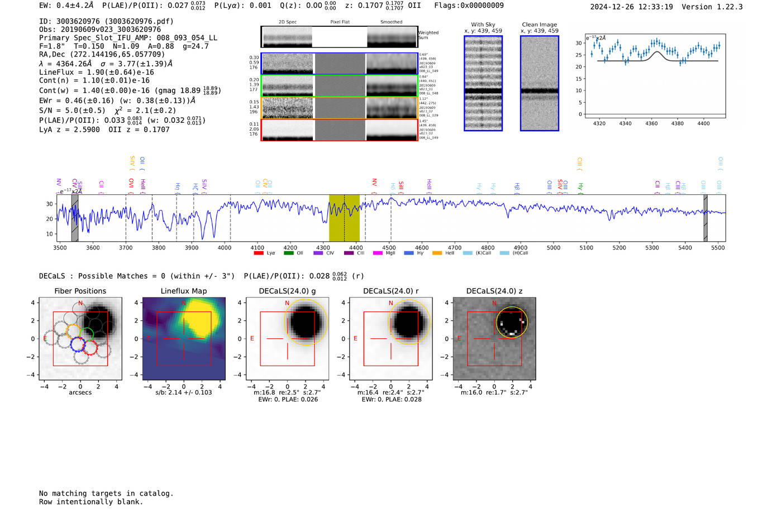Click the "2D Spec" column header

pyautogui.click(x=288, y=22)
